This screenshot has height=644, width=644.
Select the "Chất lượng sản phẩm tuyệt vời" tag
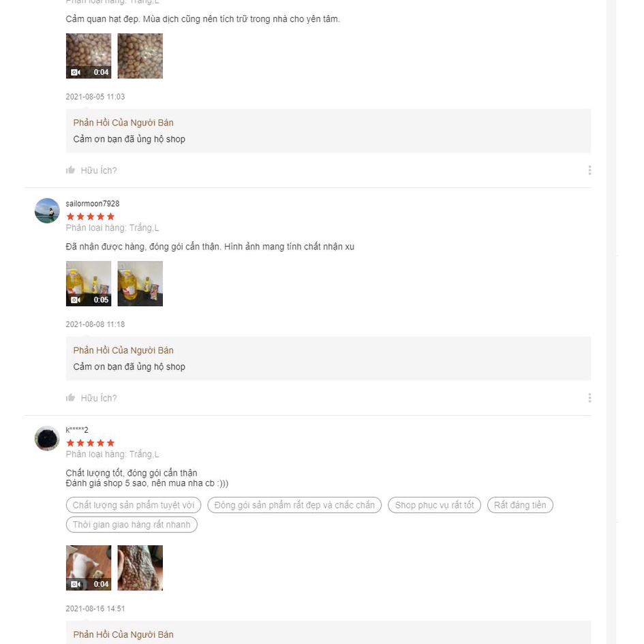pyautogui.click(x=134, y=505)
